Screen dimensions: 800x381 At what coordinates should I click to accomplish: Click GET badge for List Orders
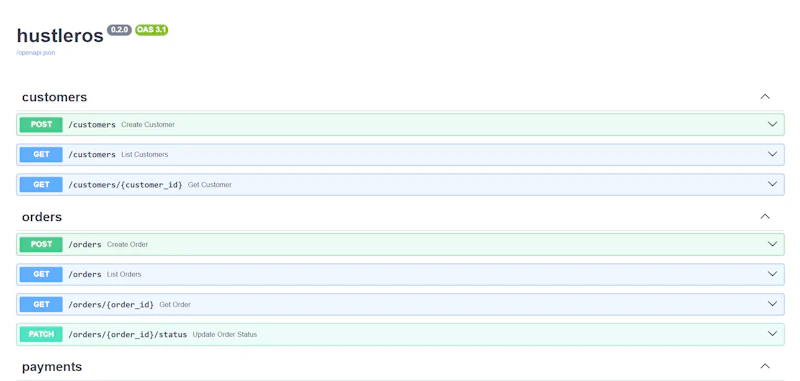click(x=41, y=274)
